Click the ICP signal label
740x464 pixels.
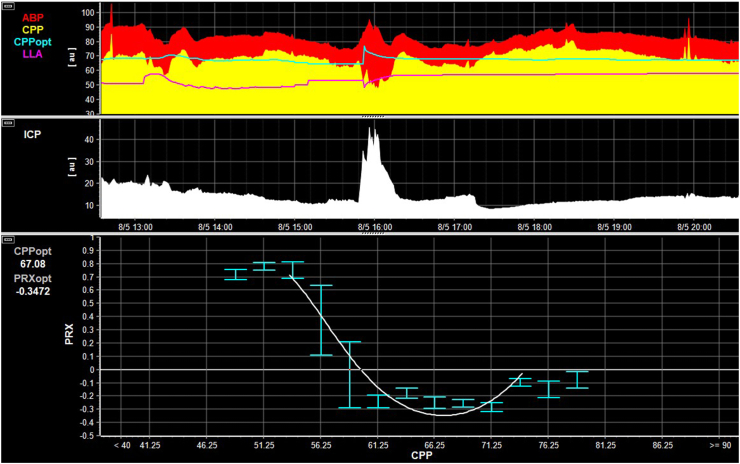click(x=36, y=134)
